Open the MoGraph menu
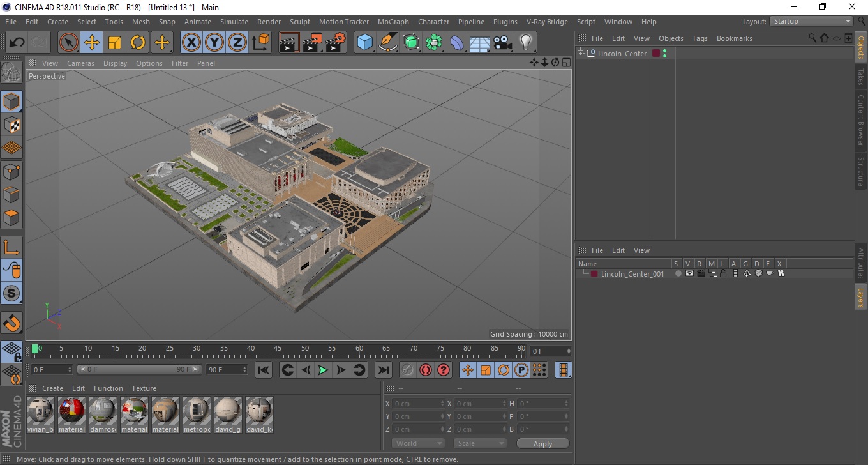Image resolution: width=868 pixels, height=465 pixels. click(x=393, y=22)
